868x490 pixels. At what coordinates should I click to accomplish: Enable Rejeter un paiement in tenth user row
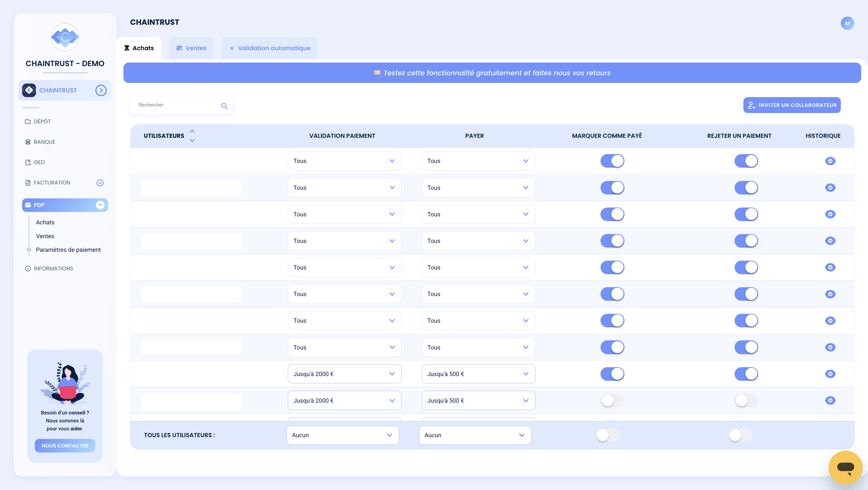(x=746, y=401)
